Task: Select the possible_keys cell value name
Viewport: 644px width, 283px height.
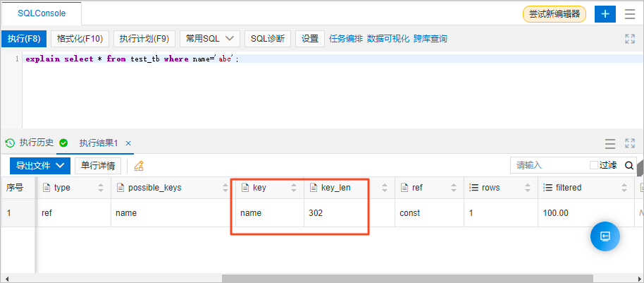Action: click(173, 213)
